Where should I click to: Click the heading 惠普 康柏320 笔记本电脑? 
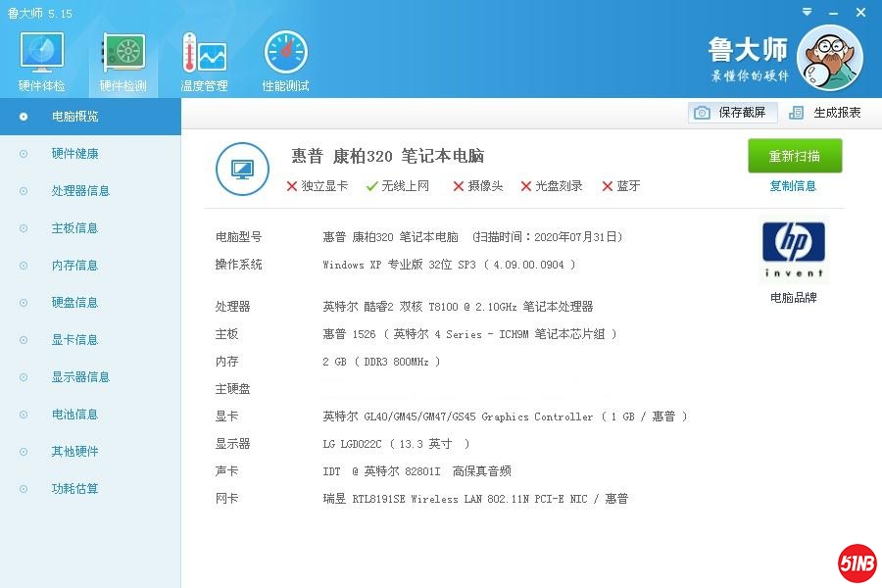coord(387,156)
